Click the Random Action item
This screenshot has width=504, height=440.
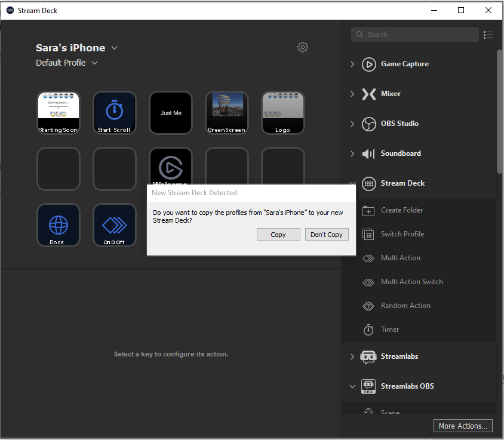click(405, 306)
